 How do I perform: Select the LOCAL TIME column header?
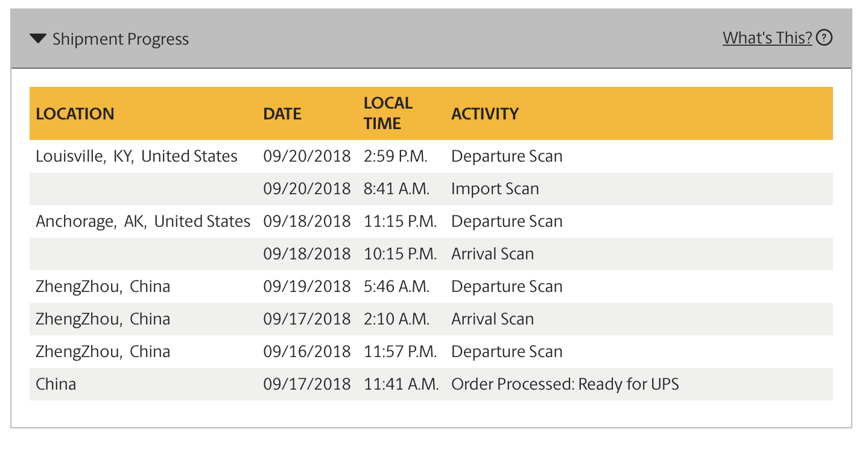click(388, 113)
